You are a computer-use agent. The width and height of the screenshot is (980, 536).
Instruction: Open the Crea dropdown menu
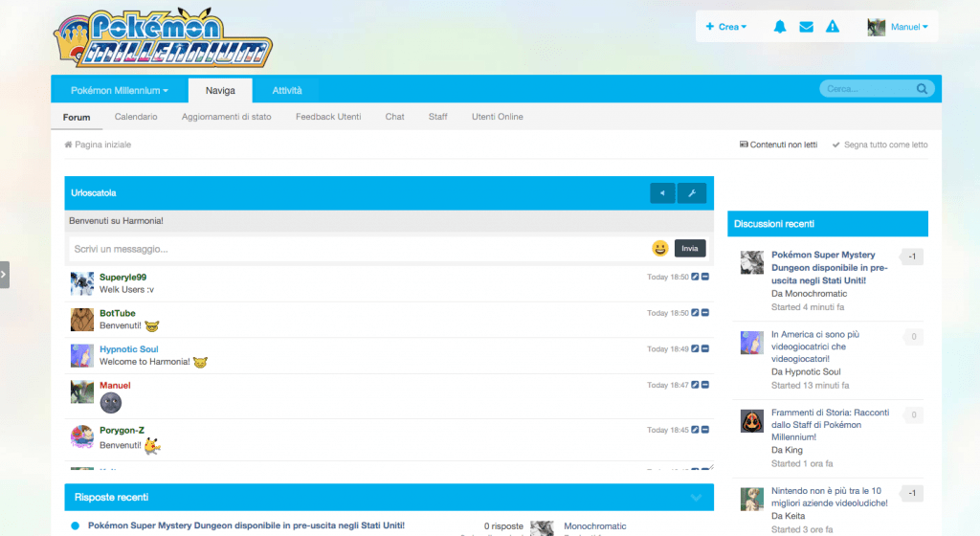tap(725, 27)
